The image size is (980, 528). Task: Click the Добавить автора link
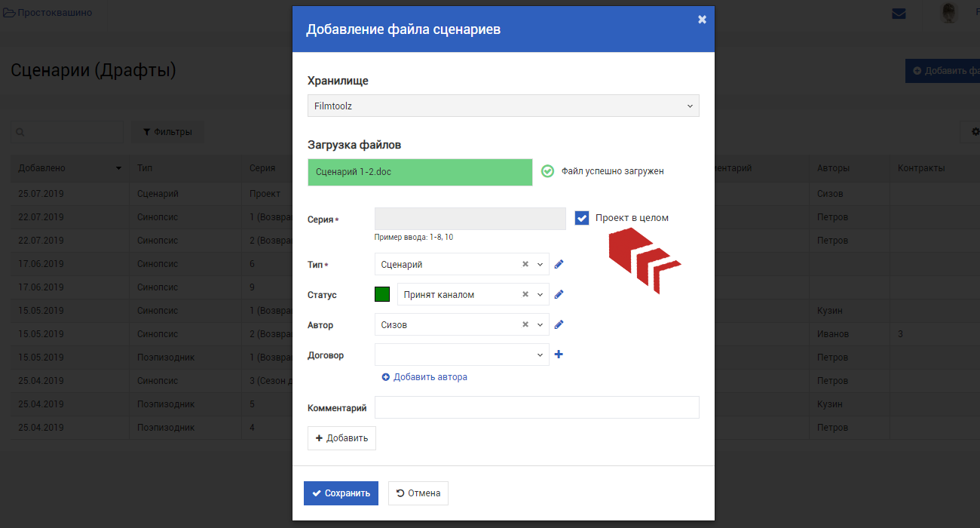click(x=424, y=377)
